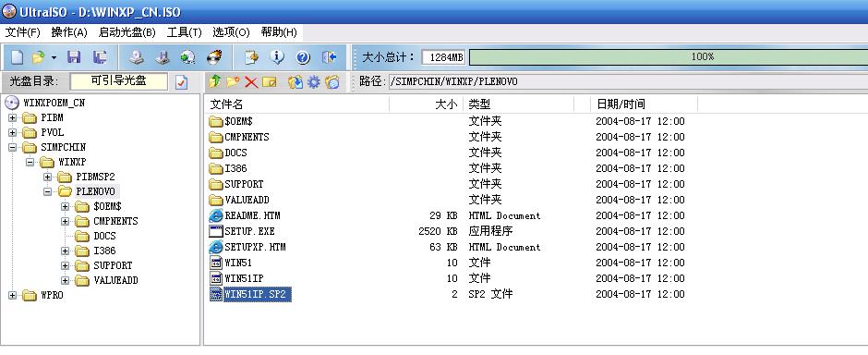Image resolution: width=868 pixels, height=355 pixels.
Task: Expand the I386 tree node
Action: pyautogui.click(x=66, y=251)
